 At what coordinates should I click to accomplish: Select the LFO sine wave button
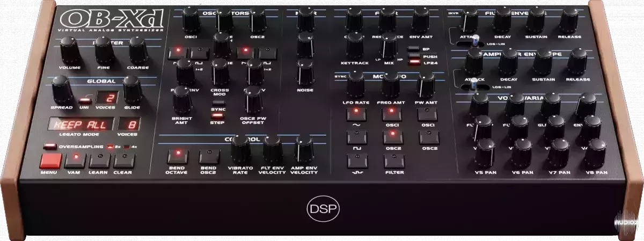tap(355, 114)
